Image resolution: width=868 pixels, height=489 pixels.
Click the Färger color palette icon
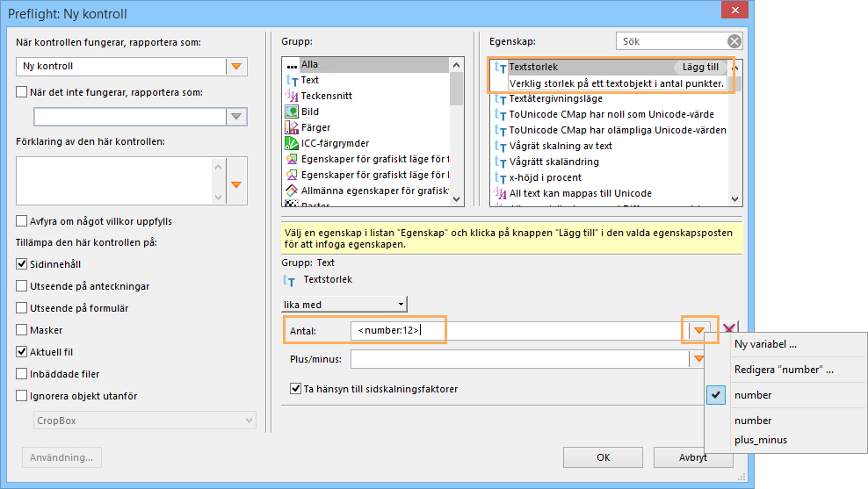pos(293,128)
